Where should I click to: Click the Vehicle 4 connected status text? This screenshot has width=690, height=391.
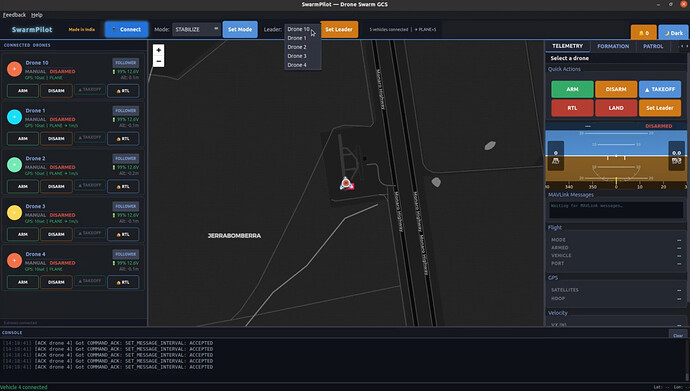(x=24, y=387)
